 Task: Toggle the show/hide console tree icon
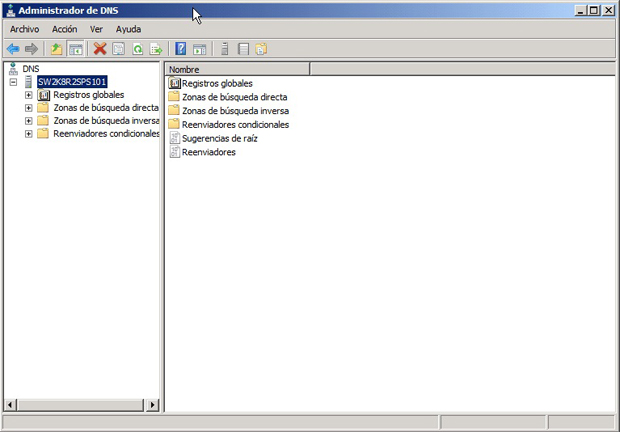(76, 49)
